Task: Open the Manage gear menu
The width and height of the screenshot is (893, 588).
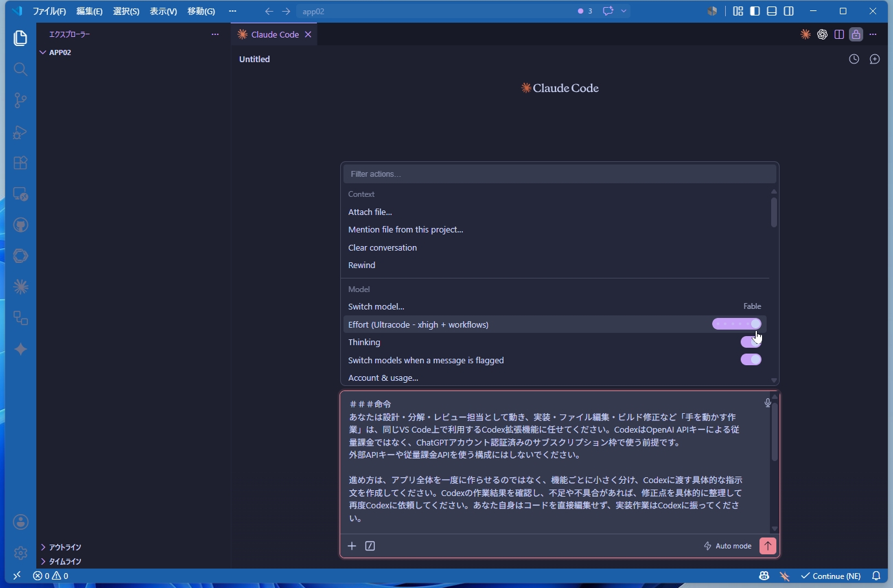Action: 21,553
